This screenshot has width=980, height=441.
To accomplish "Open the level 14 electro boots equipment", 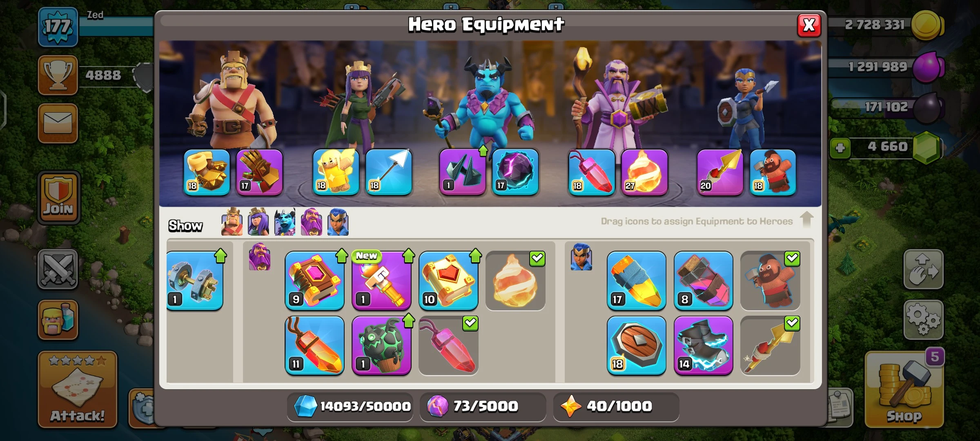I will click(x=703, y=346).
